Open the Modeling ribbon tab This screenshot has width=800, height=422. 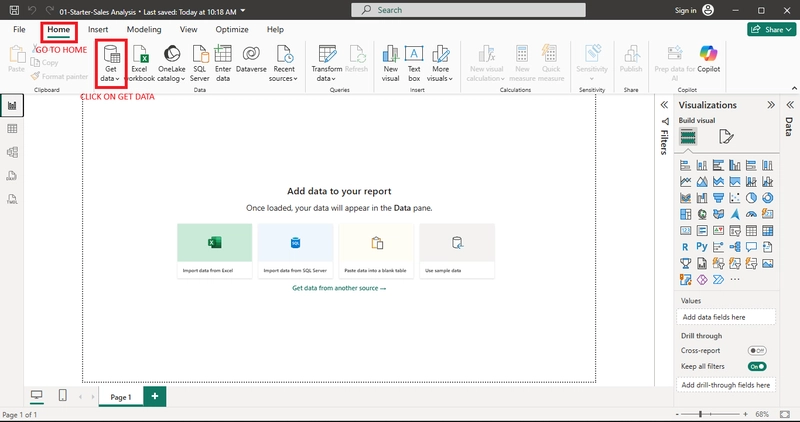pyautogui.click(x=144, y=30)
